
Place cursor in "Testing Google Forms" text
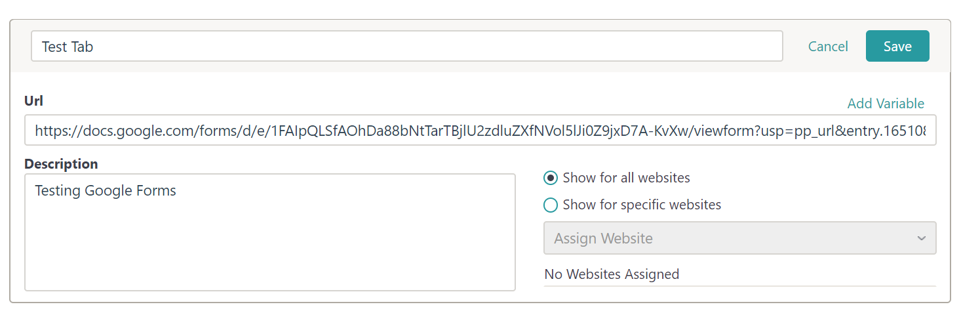106,191
